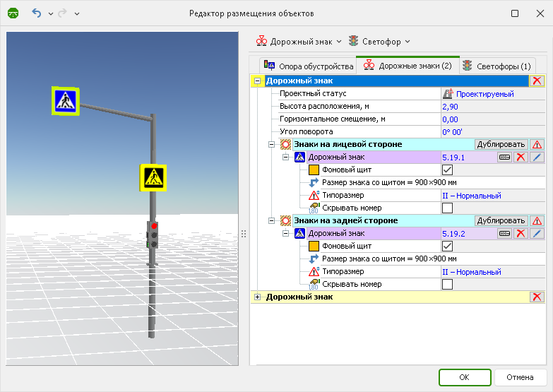Open keyboard input for sign 5.19.2
The width and height of the screenshot is (553, 392).
coord(504,234)
